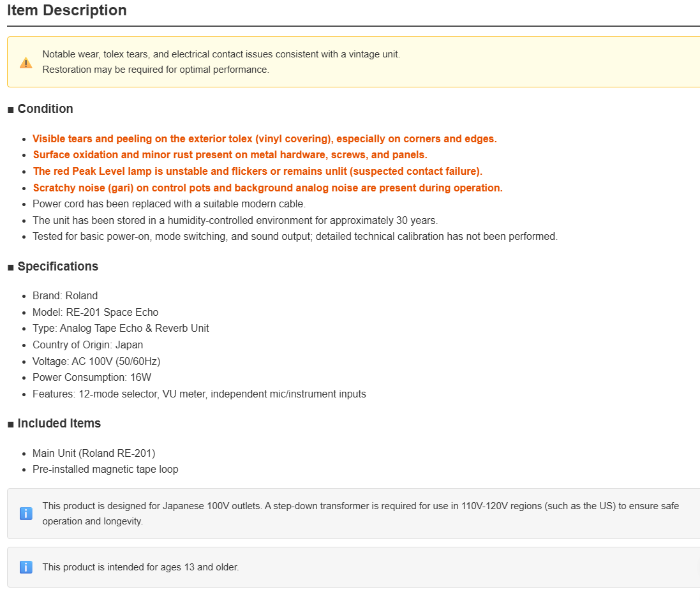Click the 'Surface oxidation and minor rust' line

tap(230, 155)
